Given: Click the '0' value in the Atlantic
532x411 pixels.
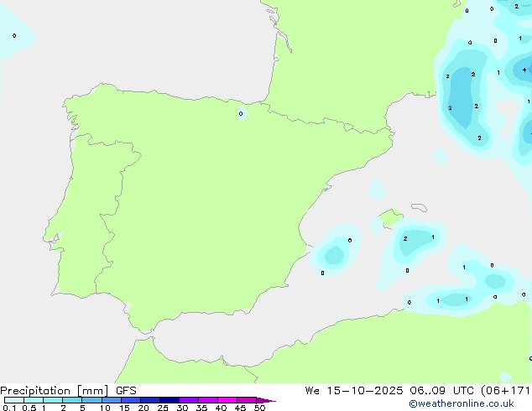Looking at the screenshot, I should pyautogui.click(x=14, y=35).
